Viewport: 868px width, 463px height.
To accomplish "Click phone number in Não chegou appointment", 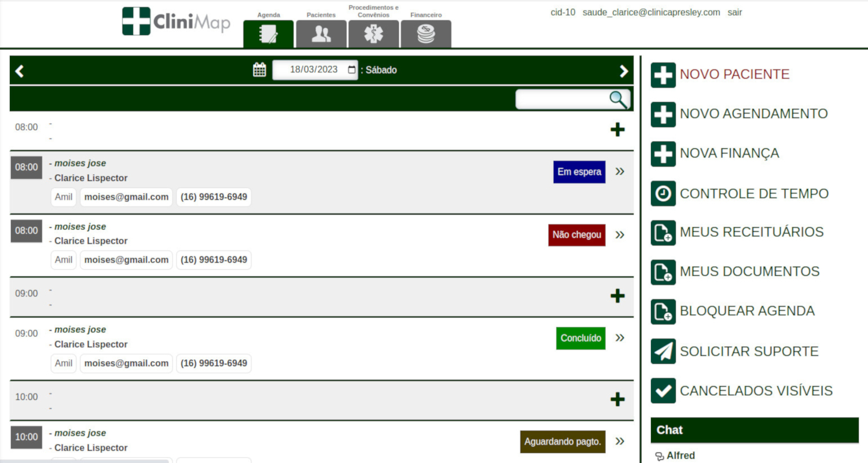I will click(x=214, y=260).
